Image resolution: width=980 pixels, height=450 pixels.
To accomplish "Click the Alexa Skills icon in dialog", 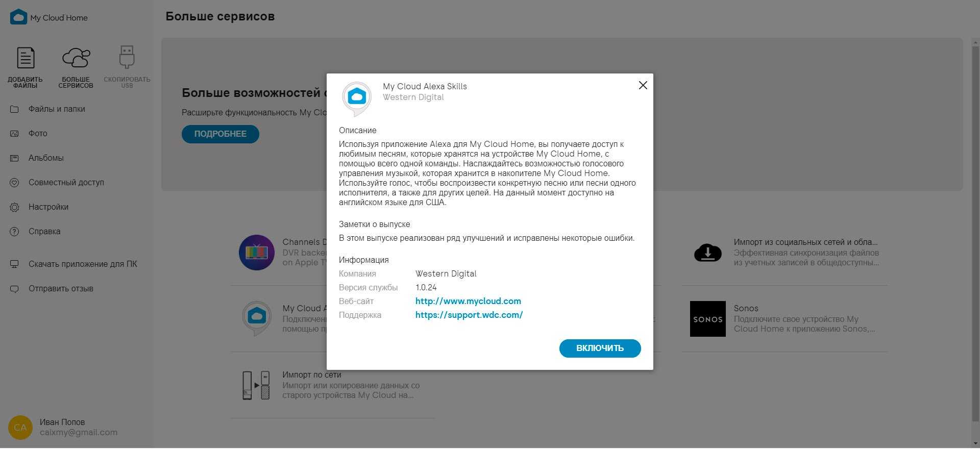I will pos(357,97).
